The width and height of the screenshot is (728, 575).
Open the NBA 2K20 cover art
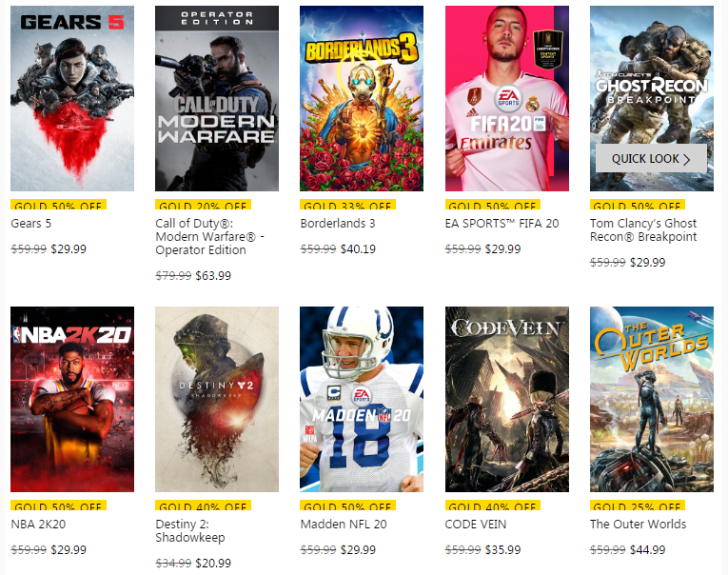pyautogui.click(x=72, y=399)
